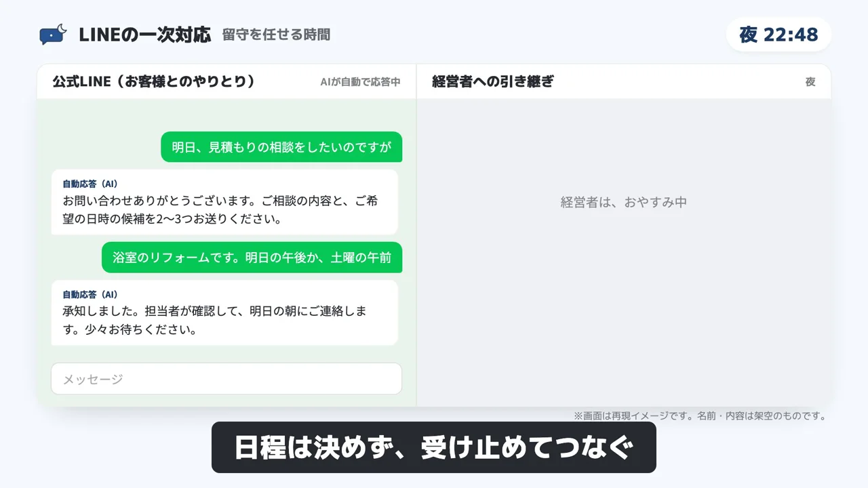868x488 pixels.
Task: Click the 自動応答（AI） label above 承知しました reply
Action: click(90, 294)
